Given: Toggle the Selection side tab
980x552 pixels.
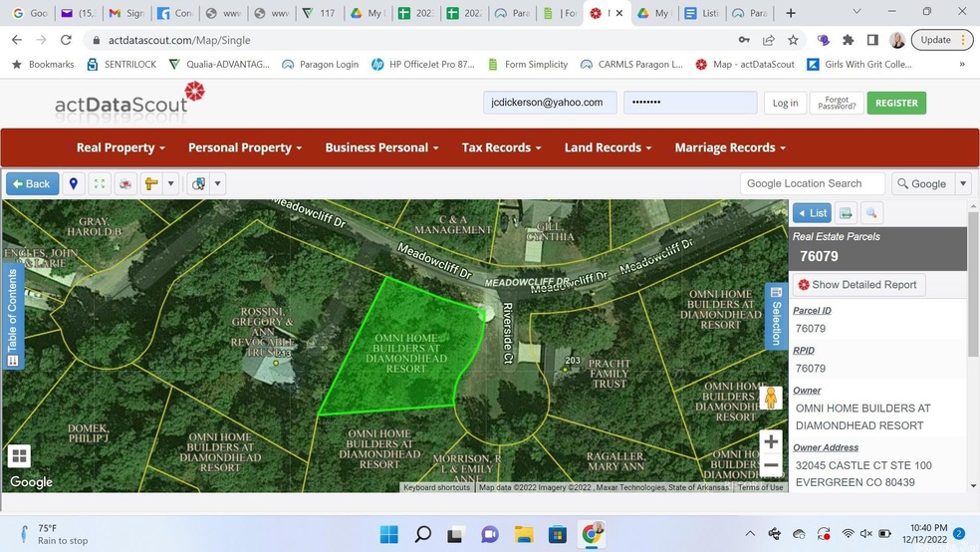Looking at the screenshot, I should pyautogui.click(x=776, y=317).
